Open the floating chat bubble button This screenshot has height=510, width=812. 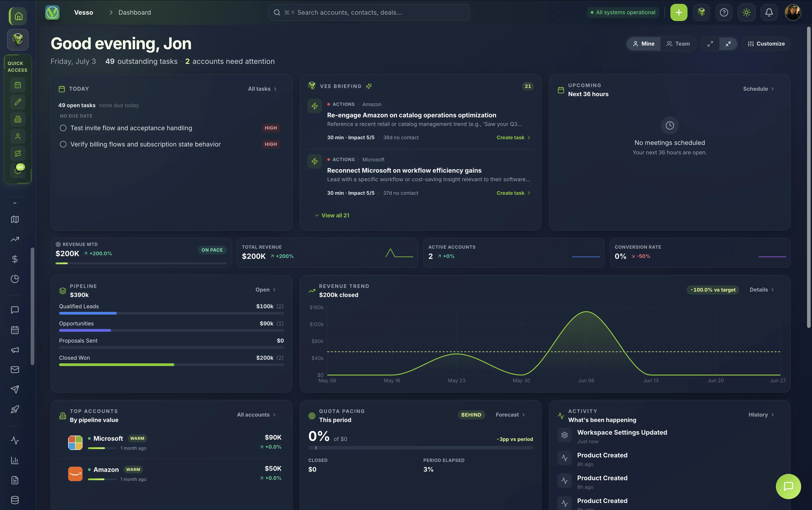coord(788,486)
